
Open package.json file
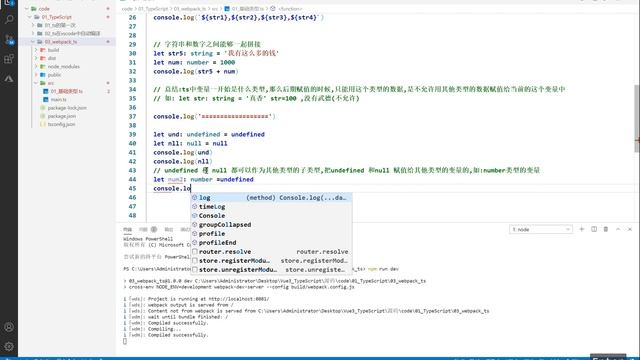pyautogui.click(x=61, y=116)
